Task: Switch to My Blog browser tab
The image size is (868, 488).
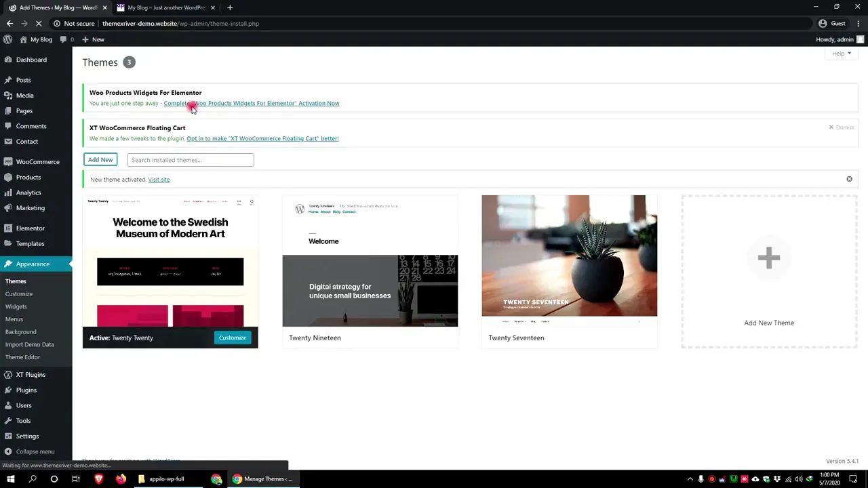Action: [x=166, y=7]
